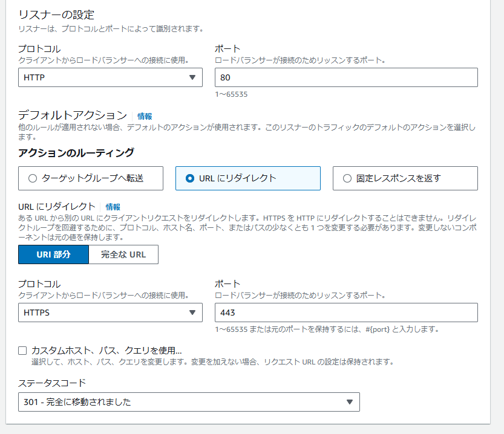Open the ステータスコード 301 dropdown
Viewport: 504px width, 434px height.
(x=189, y=402)
